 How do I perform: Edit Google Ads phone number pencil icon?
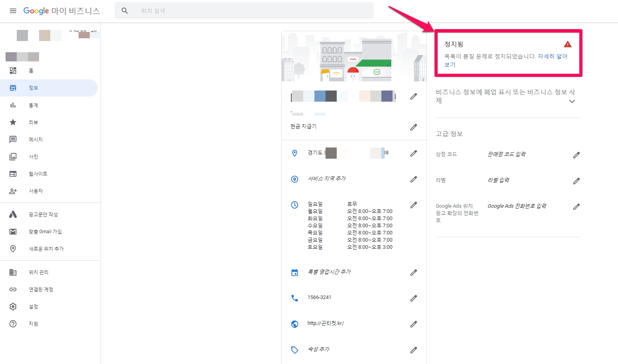(x=576, y=207)
